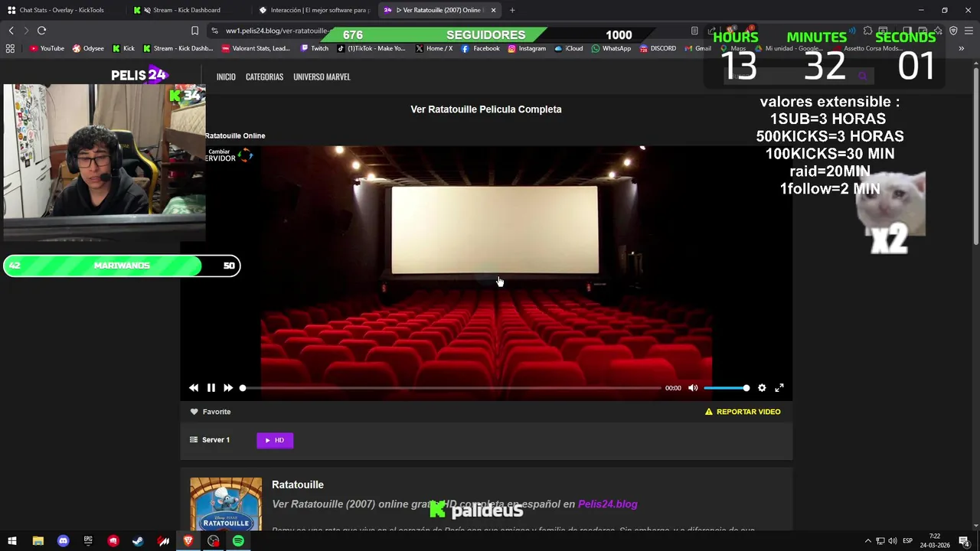Adjust the video volume slider

(x=727, y=388)
